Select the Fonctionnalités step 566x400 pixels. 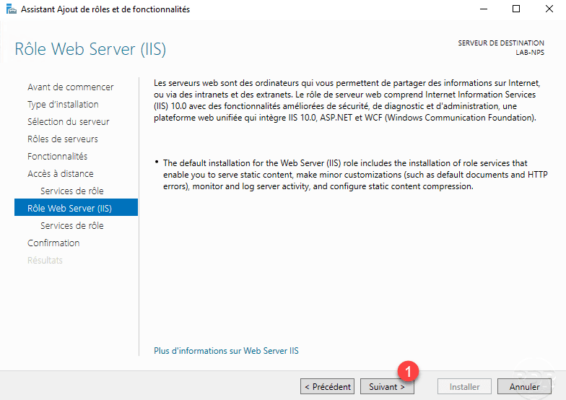[x=57, y=156]
